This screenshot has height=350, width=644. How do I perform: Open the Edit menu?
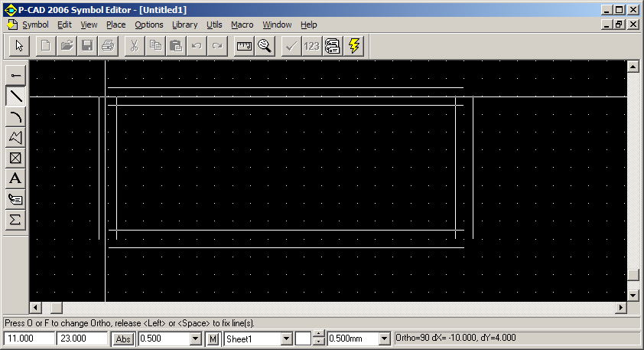[x=64, y=25]
